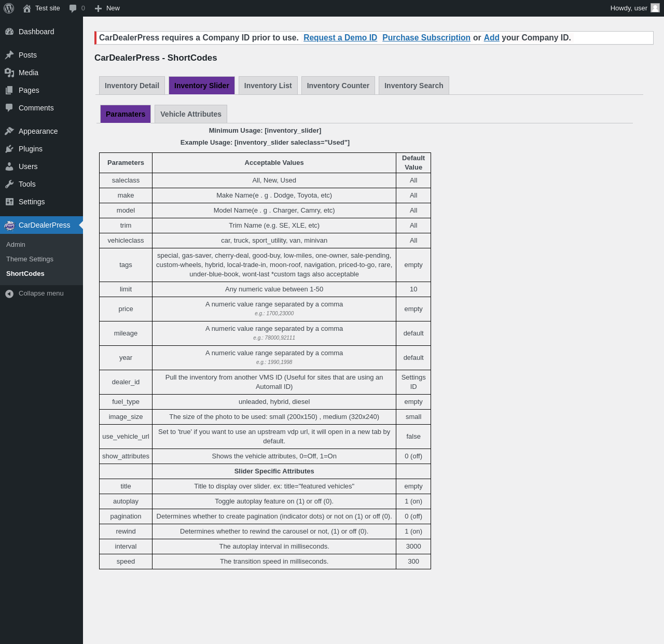Click New in the admin bar
Screen dimensions: 664x644
tap(113, 8)
